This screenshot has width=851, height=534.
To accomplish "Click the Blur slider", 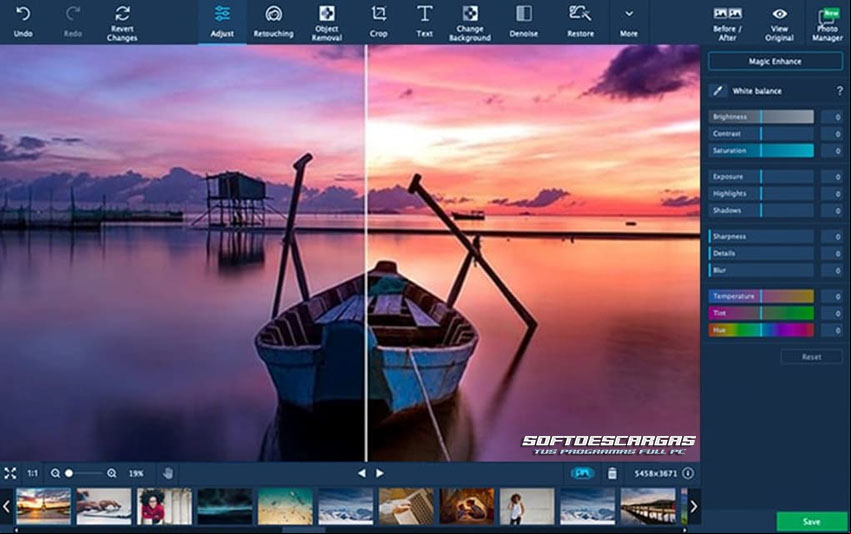I will tap(761, 270).
